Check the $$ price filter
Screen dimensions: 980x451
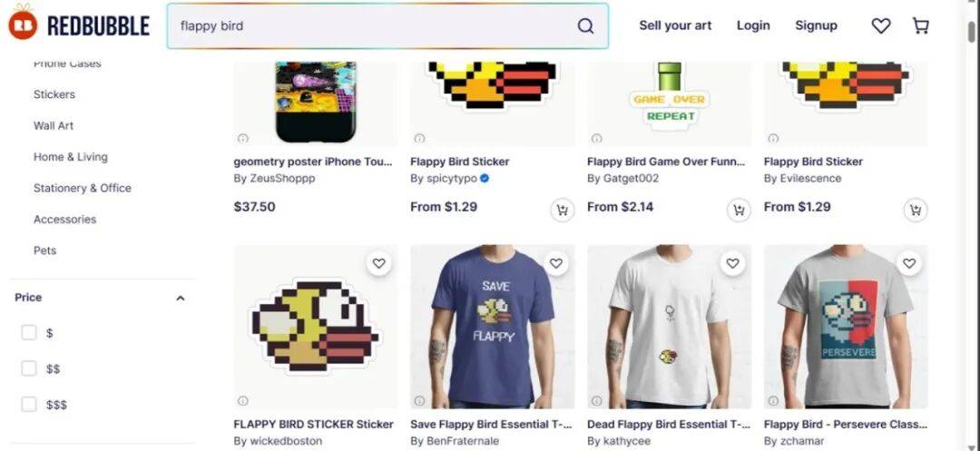[x=29, y=368]
